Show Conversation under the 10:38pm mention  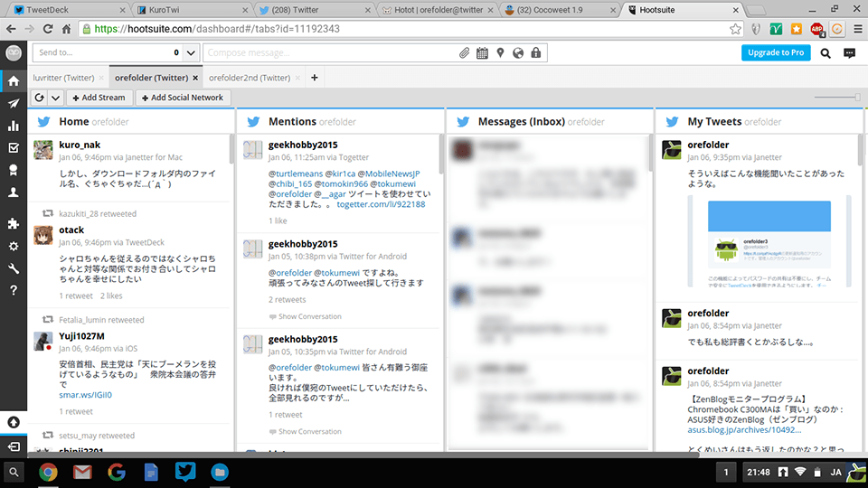[x=305, y=316]
